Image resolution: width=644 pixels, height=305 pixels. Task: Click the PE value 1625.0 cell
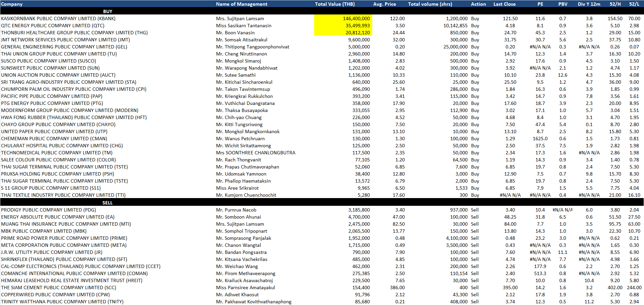pyautogui.click(x=540, y=139)
